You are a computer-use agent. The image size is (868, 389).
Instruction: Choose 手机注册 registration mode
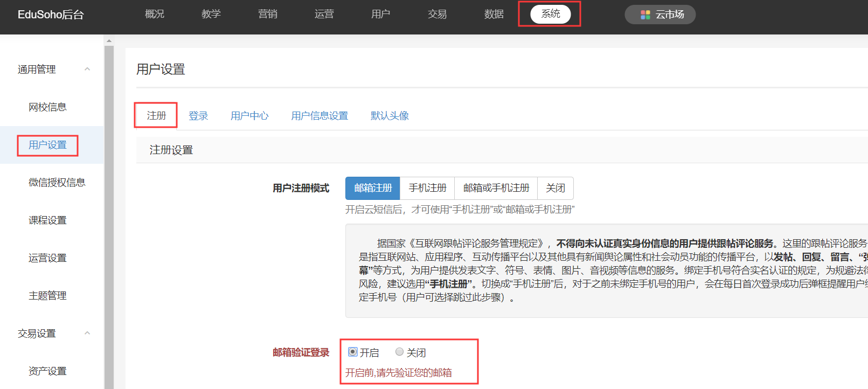pos(427,188)
